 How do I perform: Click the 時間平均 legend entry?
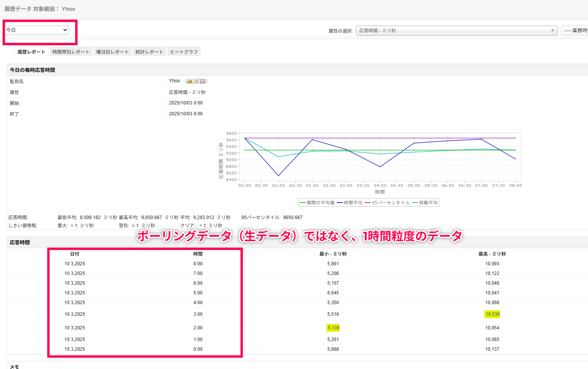tap(349, 203)
